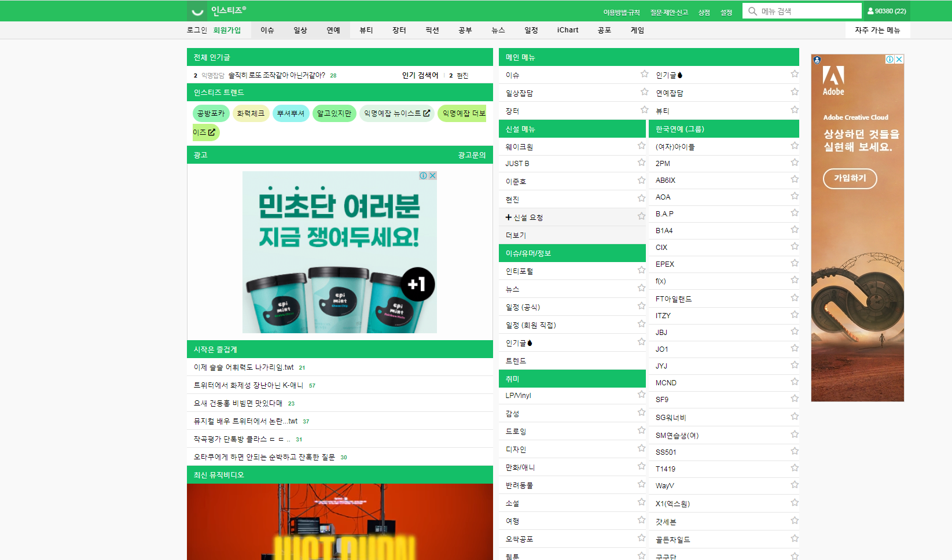Image resolution: width=952 pixels, height=560 pixels.
Task: Click star next to EPEX
Action: [x=795, y=263]
